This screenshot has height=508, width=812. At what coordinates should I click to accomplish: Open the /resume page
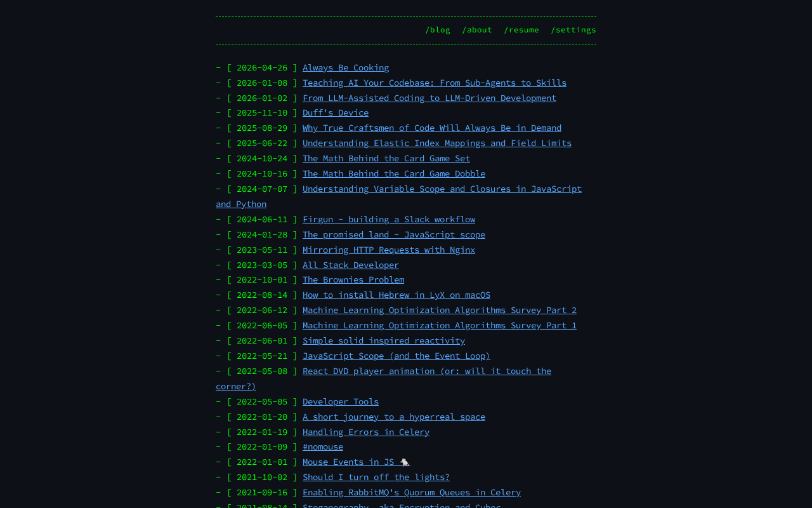521,30
